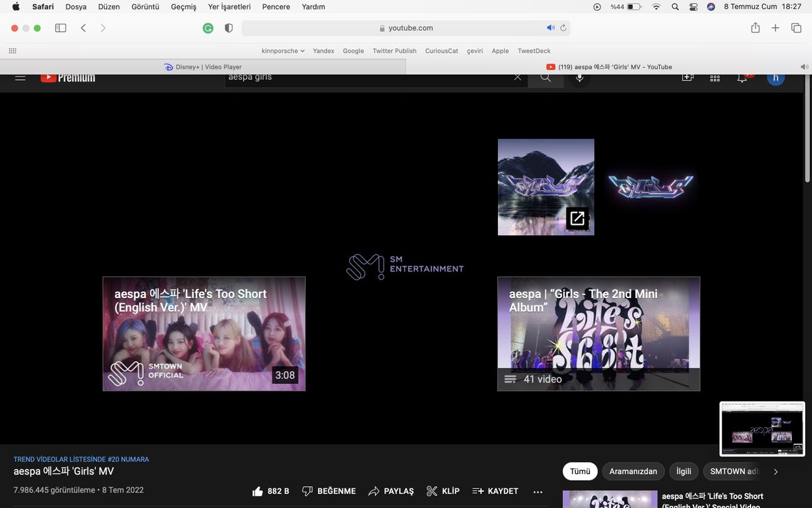The height and width of the screenshot is (508, 812).
Task: Open trending videos #20 link
Action: tap(81, 459)
